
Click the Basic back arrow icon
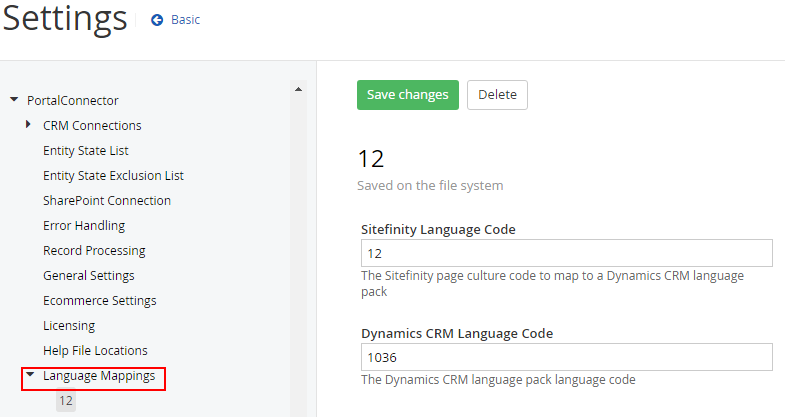click(157, 20)
